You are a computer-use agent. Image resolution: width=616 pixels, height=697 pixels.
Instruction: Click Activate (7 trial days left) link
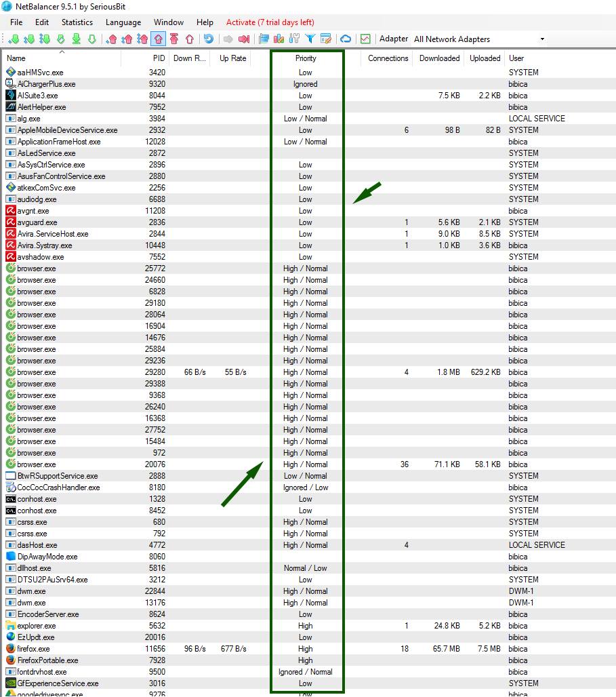click(270, 22)
